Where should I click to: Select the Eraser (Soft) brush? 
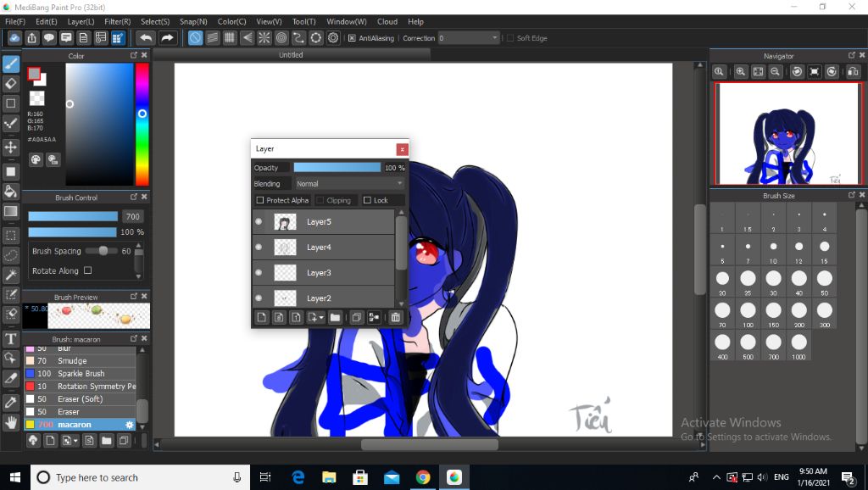(x=80, y=398)
